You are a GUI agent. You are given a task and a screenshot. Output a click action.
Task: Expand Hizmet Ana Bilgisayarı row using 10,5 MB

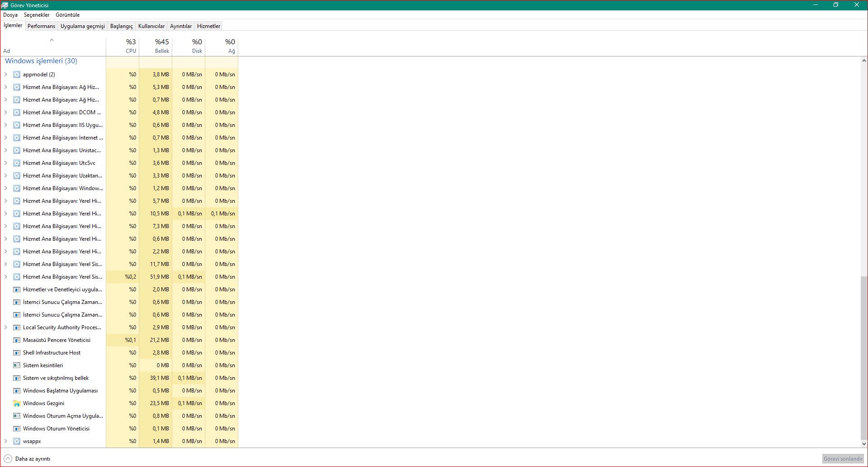pyautogui.click(x=5, y=214)
